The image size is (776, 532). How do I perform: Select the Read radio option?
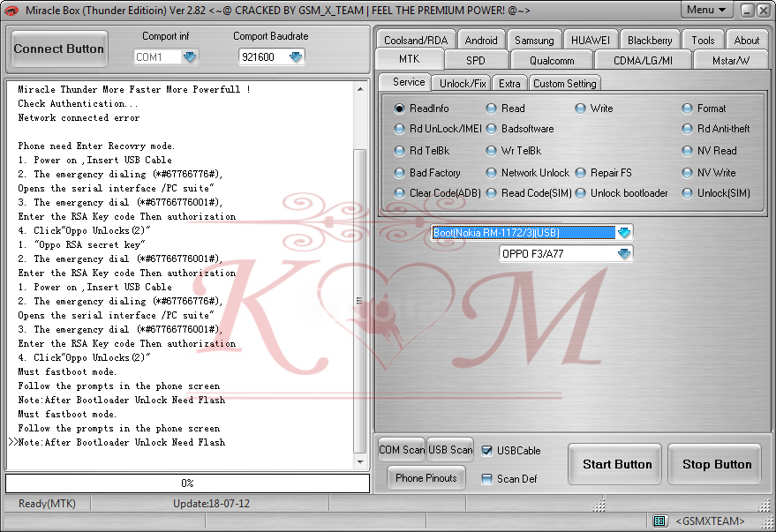tap(491, 109)
